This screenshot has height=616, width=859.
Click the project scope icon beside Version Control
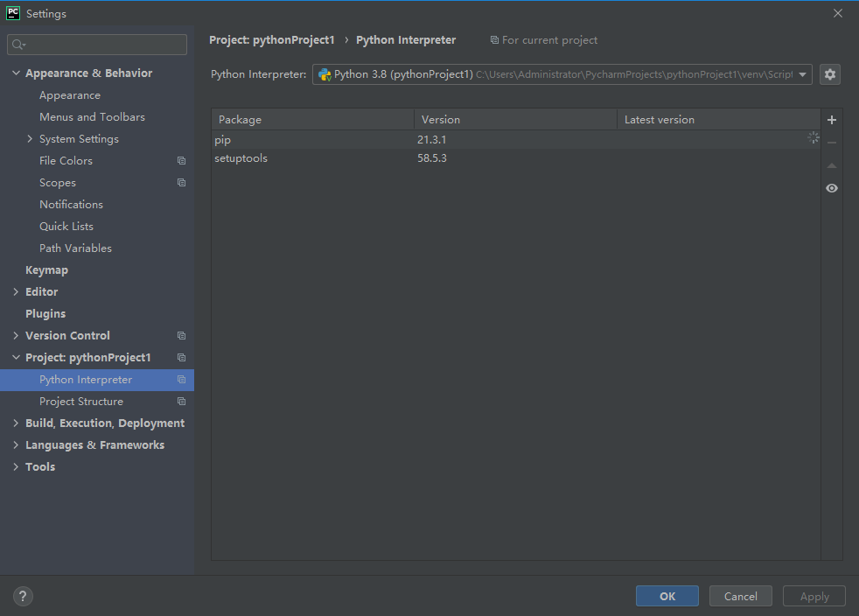[181, 335]
